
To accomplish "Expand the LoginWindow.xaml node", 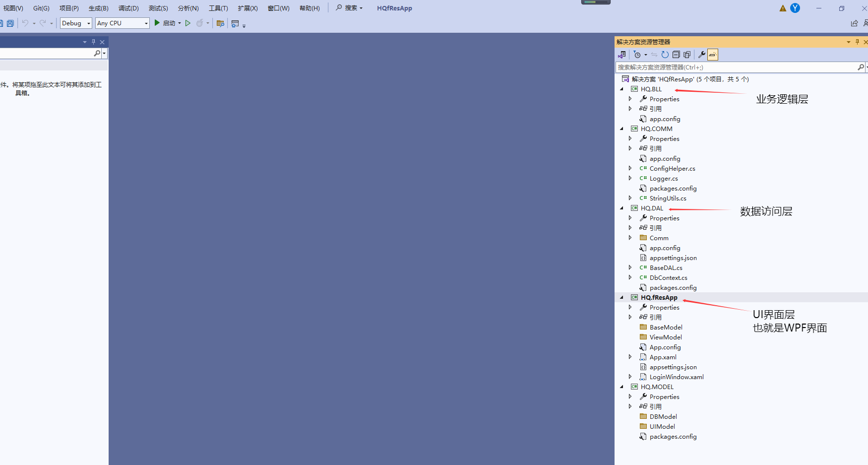I will click(x=630, y=377).
